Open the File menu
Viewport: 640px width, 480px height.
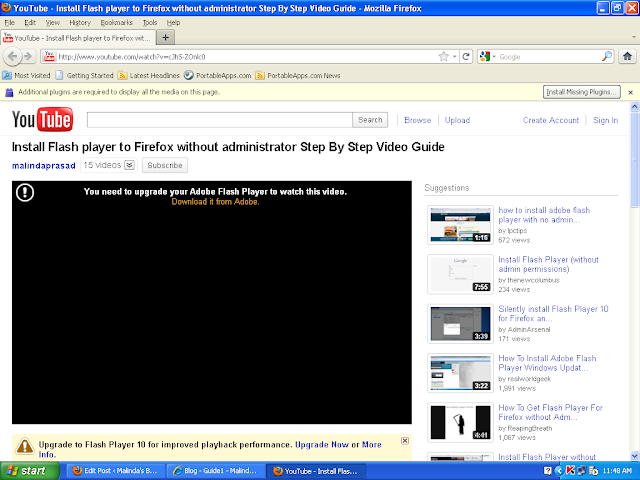[x=9, y=22]
